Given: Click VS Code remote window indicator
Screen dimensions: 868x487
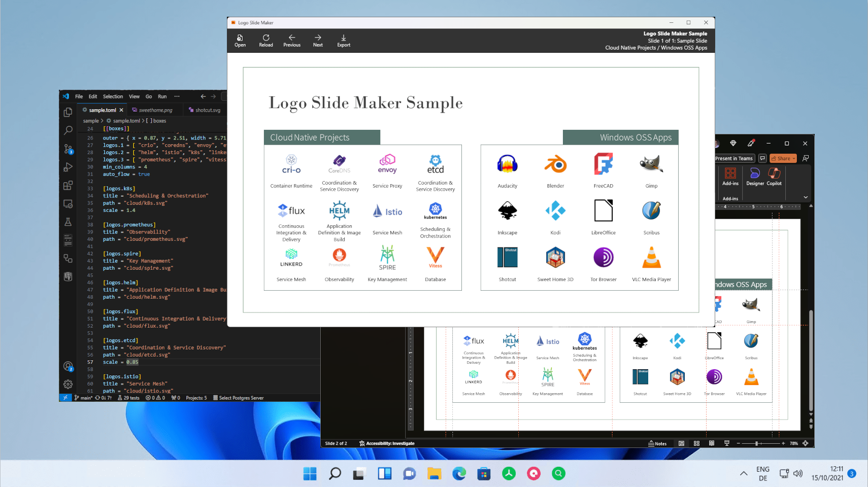Looking at the screenshot, I should 65,398.
